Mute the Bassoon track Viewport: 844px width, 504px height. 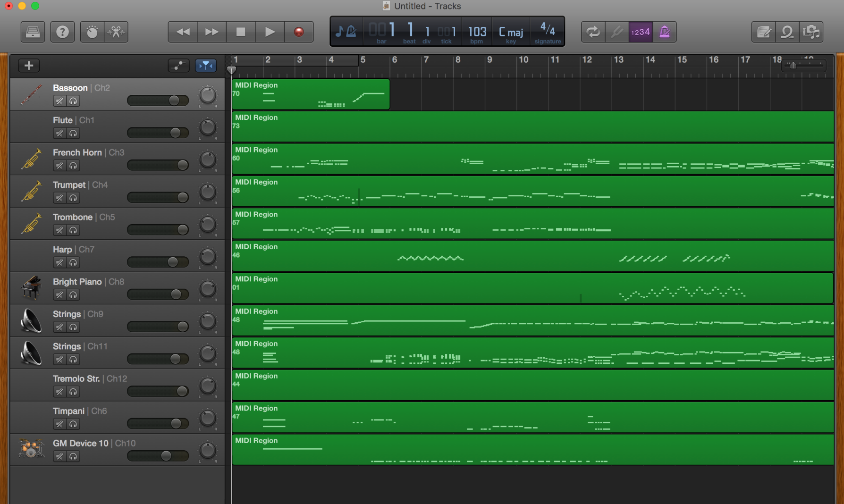point(59,101)
